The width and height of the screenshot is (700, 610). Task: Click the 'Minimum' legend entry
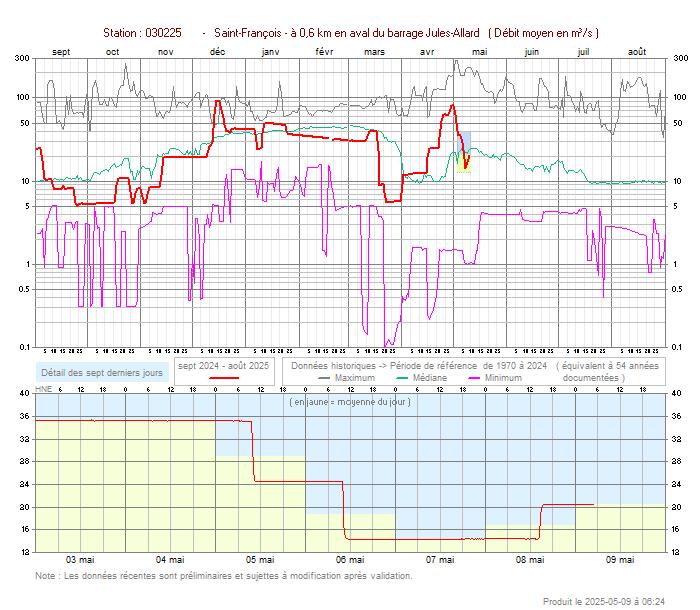[x=503, y=378]
